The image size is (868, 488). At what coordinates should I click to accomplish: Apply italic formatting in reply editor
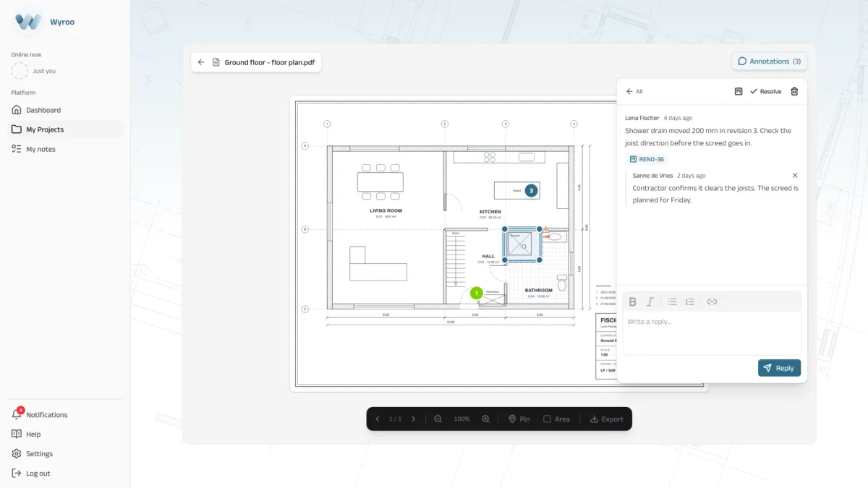(x=650, y=301)
